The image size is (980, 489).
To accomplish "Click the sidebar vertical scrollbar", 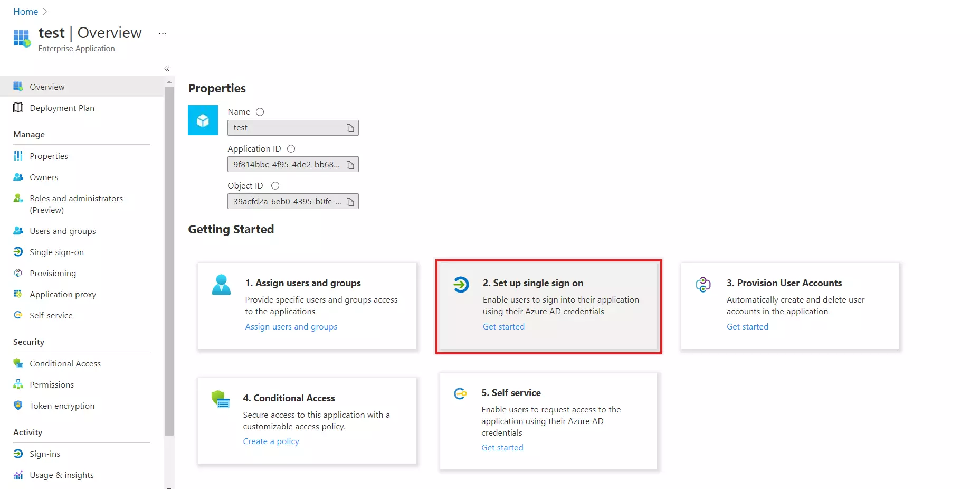I will pyautogui.click(x=169, y=261).
